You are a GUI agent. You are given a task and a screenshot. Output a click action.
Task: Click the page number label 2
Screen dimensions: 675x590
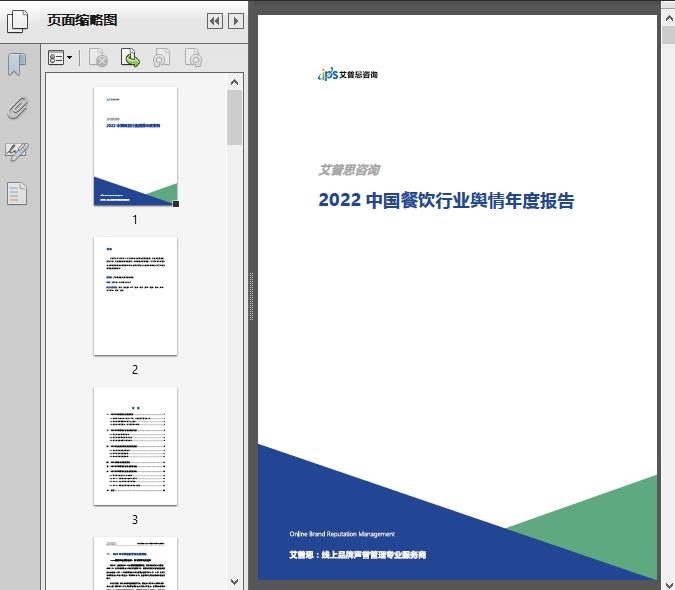click(135, 370)
